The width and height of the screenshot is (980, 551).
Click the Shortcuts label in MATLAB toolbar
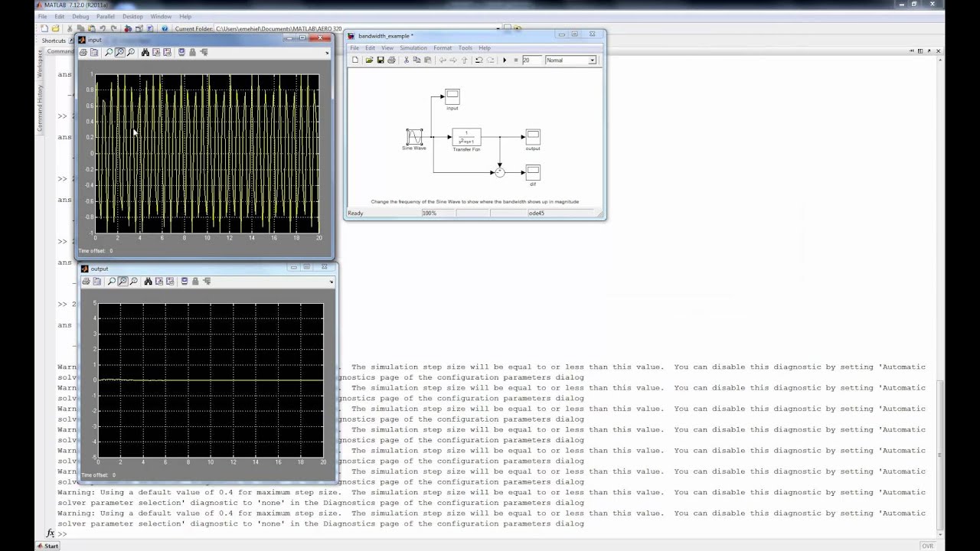click(x=54, y=41)
